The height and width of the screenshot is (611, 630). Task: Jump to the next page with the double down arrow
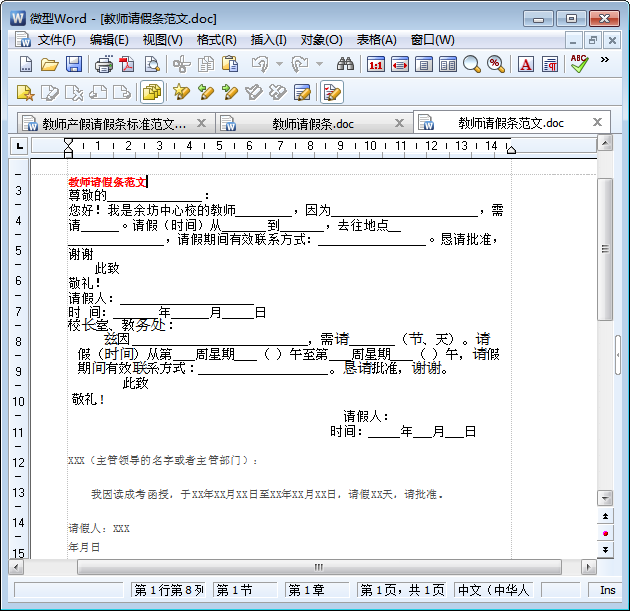pyautogui.click(x=605, y=550)
